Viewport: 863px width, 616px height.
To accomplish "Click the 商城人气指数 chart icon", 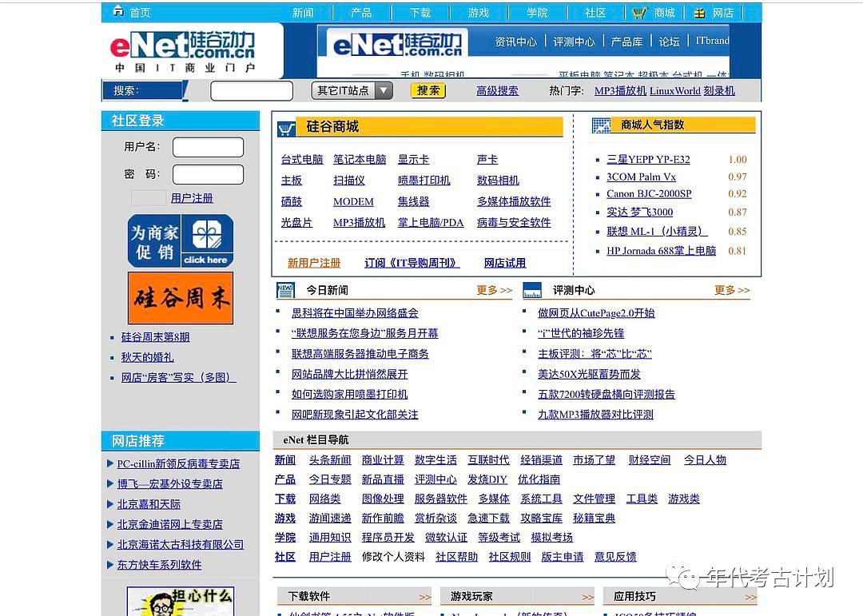I will (601, 125).
